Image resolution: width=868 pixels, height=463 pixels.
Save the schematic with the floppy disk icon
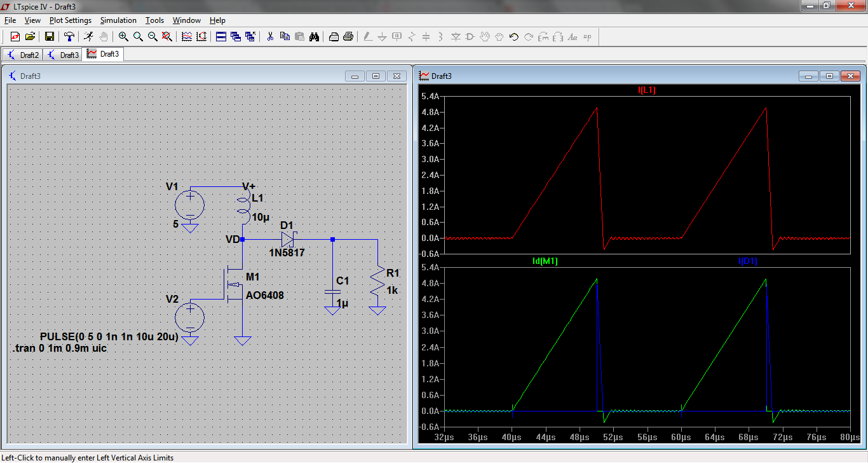pyautogui.click(x=50, y=36)
